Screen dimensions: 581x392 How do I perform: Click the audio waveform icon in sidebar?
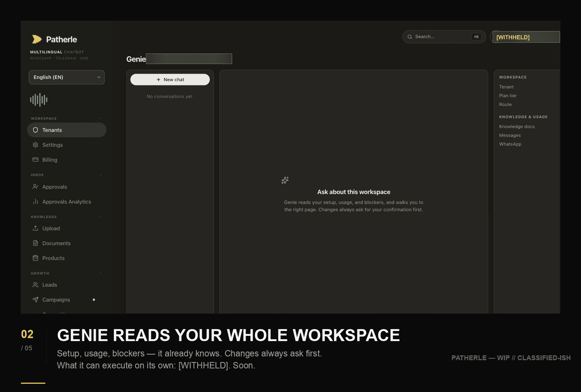pyautogui.click(x=39, y=100)
